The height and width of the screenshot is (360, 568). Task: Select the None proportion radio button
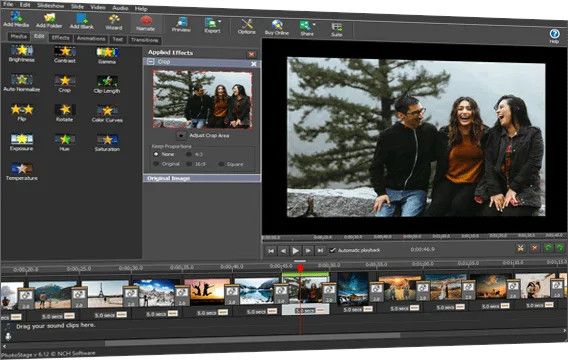coord(156,154)
